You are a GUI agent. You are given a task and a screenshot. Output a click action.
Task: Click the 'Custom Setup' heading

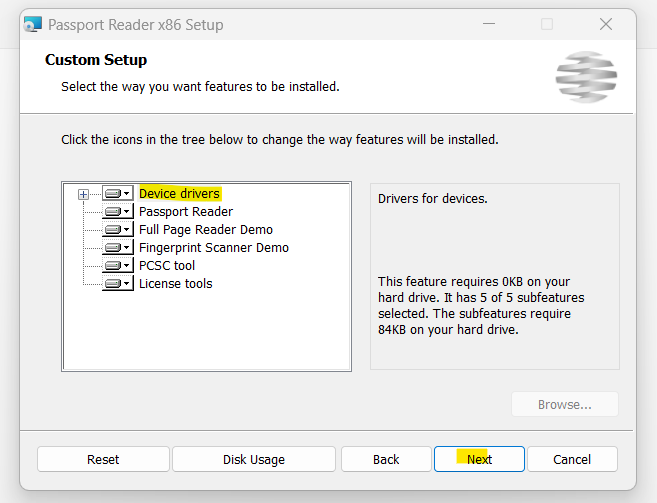[96, 60]
